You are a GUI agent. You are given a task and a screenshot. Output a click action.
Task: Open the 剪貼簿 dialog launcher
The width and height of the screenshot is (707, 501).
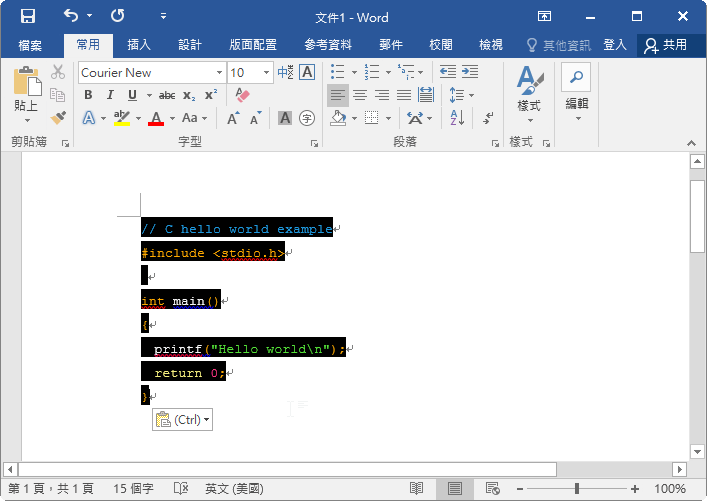tap(65, 143)
